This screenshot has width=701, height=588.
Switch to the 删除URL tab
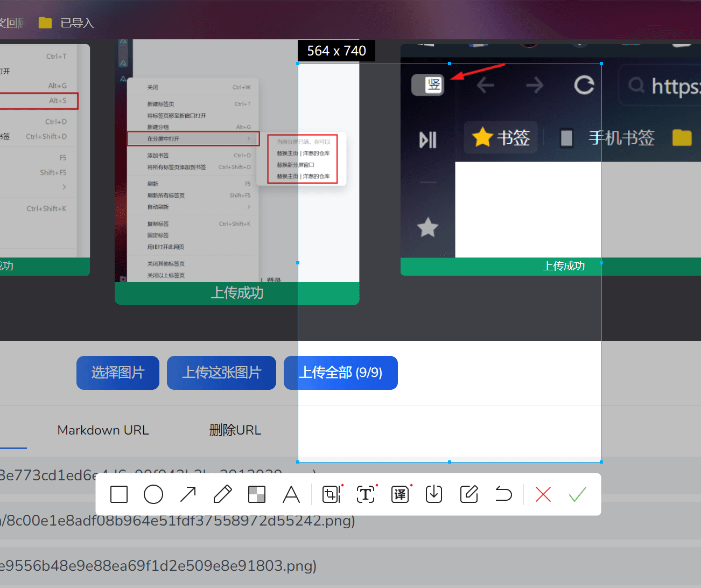(x=235, y=430)
